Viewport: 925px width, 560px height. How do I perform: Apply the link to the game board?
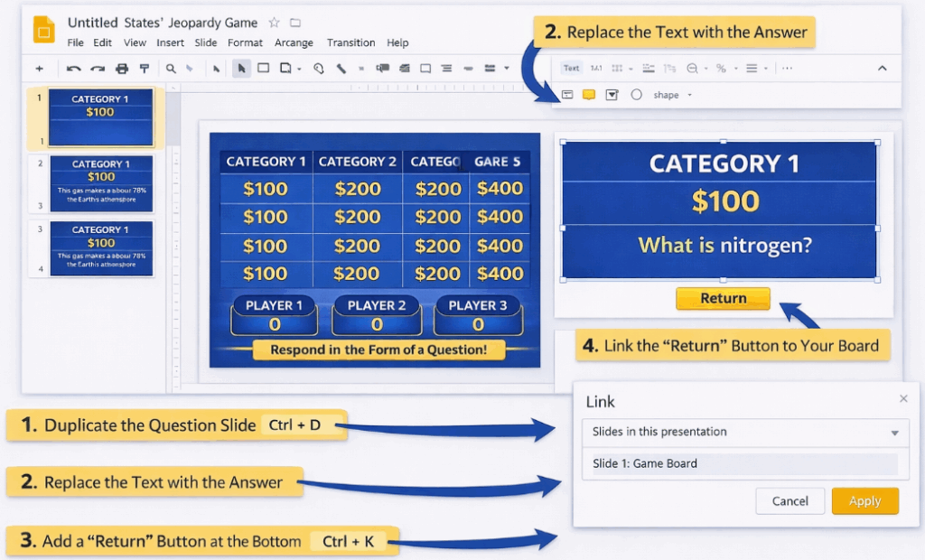tap(864, 501)
